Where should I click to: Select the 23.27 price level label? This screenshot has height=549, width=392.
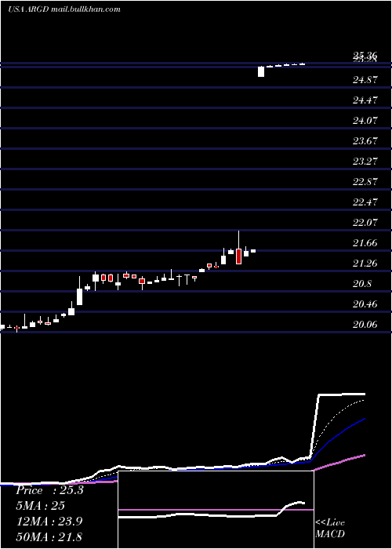point(365,161)
